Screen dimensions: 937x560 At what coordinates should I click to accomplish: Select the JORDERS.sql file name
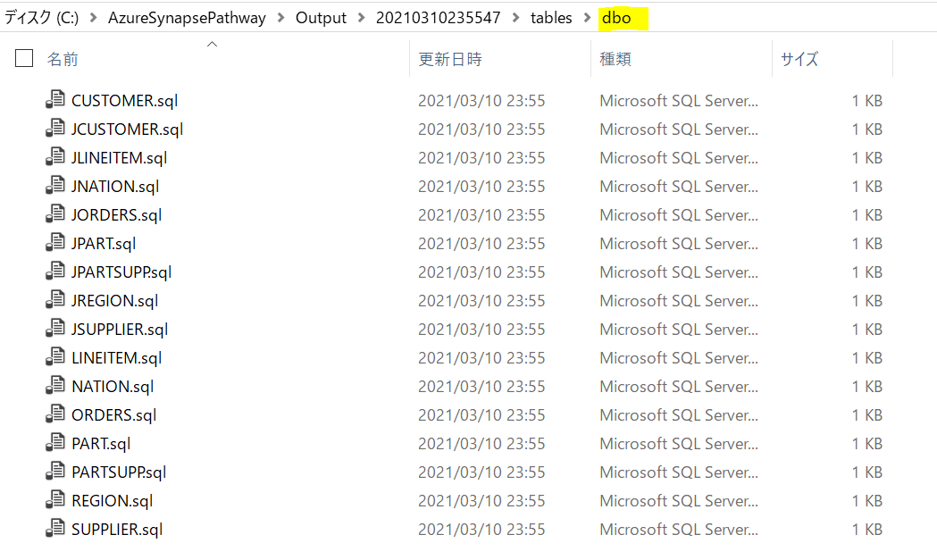116,215
